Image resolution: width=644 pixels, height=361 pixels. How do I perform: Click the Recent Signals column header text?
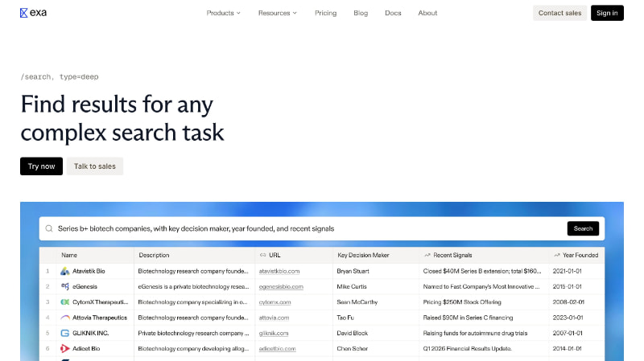452,255
